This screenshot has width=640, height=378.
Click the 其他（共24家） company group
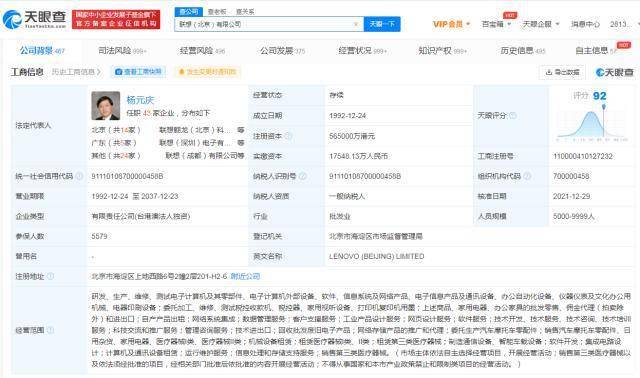pyautogui.click(x=116, y=156)
